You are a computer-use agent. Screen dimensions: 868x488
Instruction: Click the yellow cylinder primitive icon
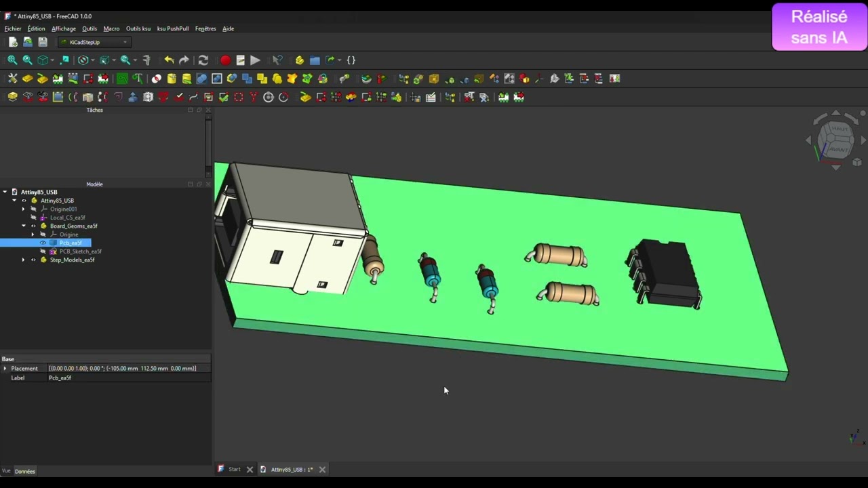click(172, 79)
